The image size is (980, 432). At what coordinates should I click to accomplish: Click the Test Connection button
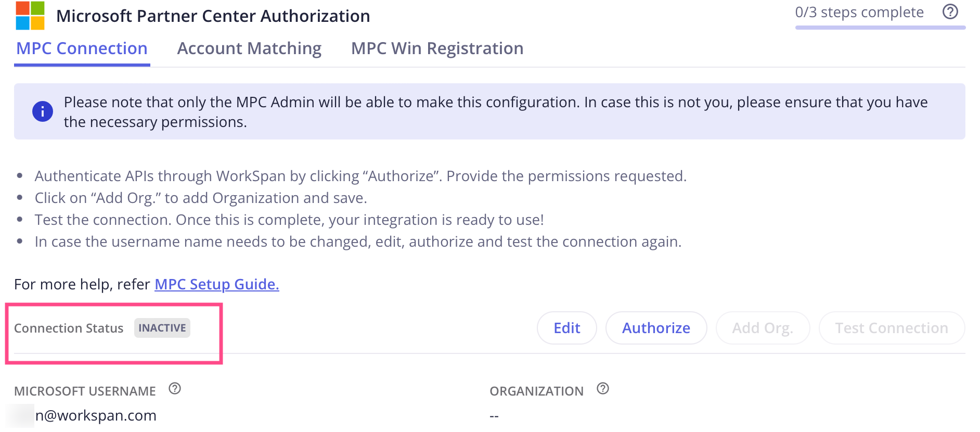click(x=892, y=328)
